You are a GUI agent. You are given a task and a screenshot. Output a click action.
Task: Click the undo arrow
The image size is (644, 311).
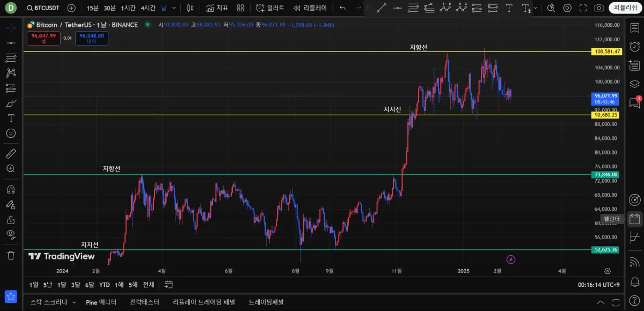click(x=342, y=8)
